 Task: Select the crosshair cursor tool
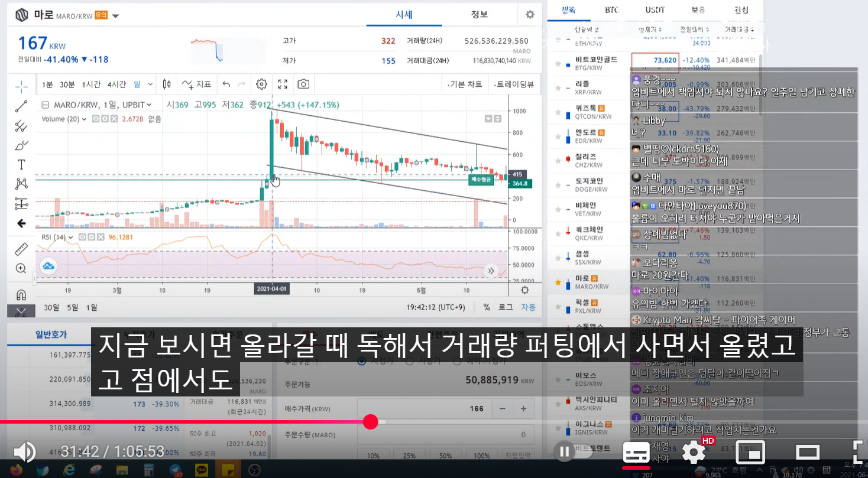pyautogui.click(x=21, y=86)
